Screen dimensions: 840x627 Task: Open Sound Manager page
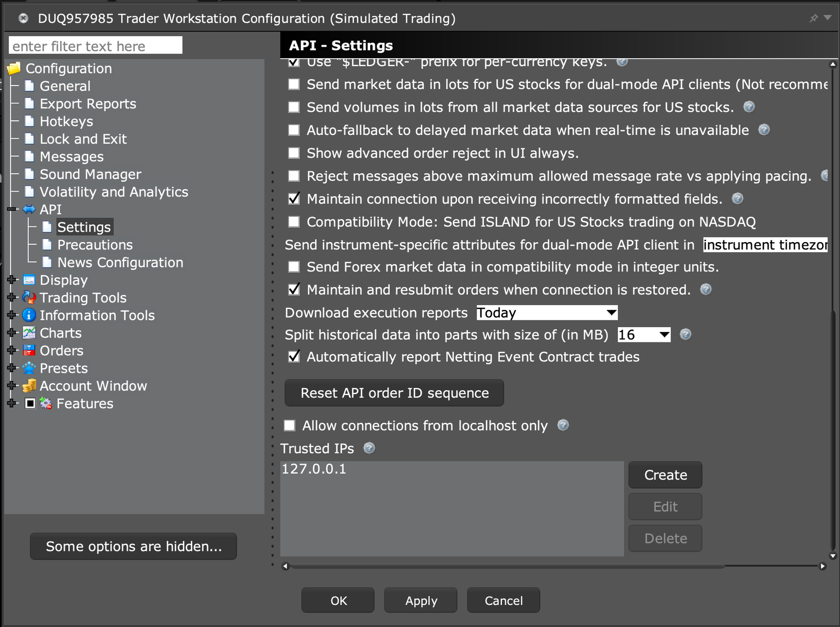pyautogui.click(x=90, y=174)
